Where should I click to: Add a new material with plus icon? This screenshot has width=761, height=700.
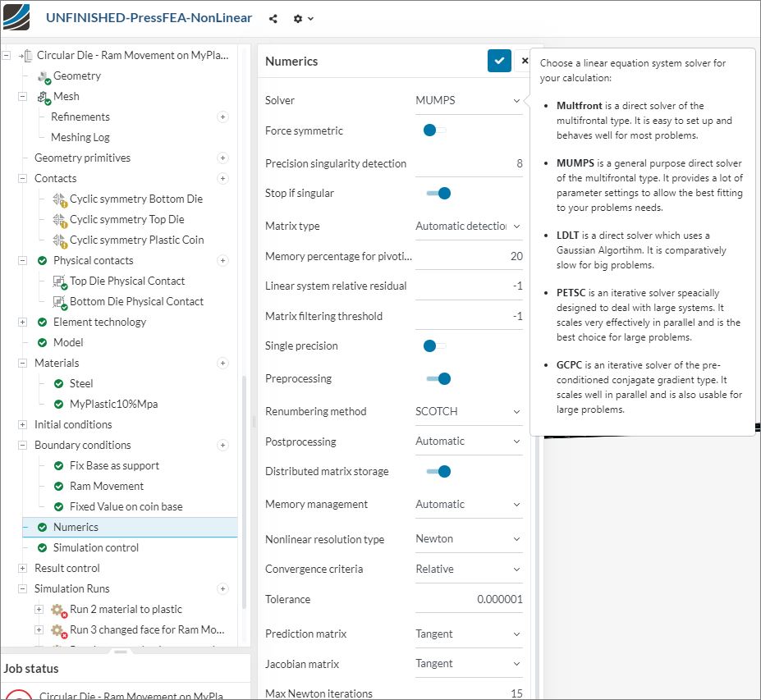222,364
